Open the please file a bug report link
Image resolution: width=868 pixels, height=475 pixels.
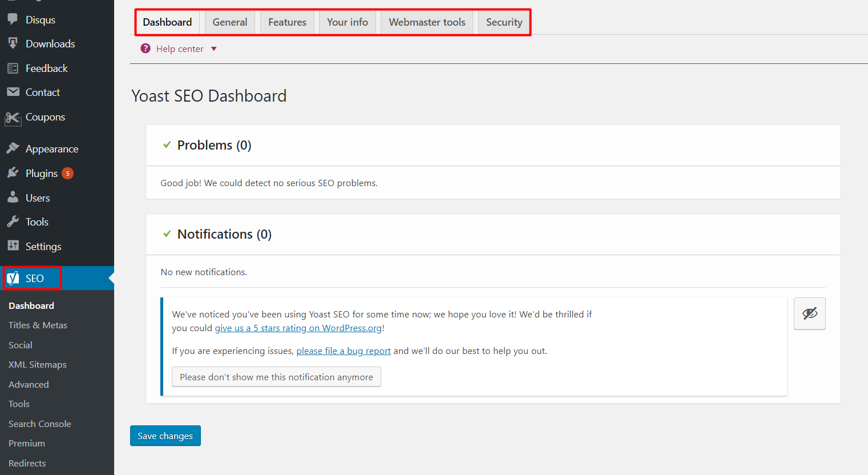click(x=344, y=351)
